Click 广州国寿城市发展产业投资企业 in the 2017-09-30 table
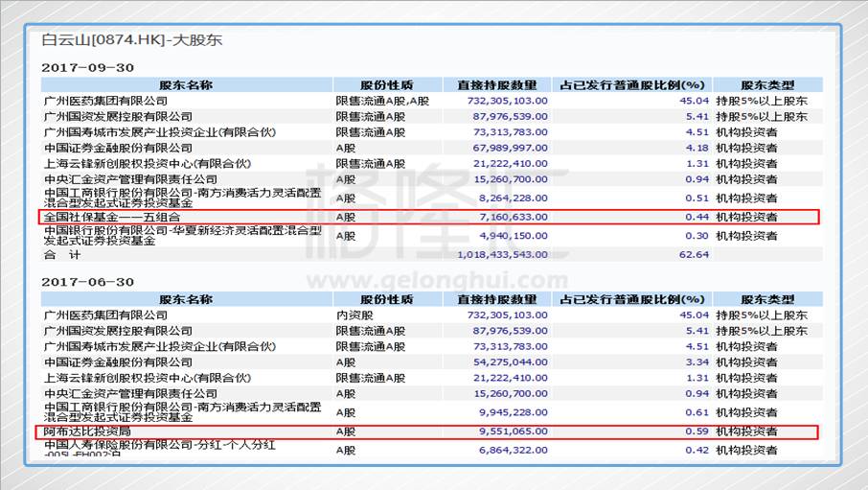This screenshot has width=868, height=490. point(159,132)
